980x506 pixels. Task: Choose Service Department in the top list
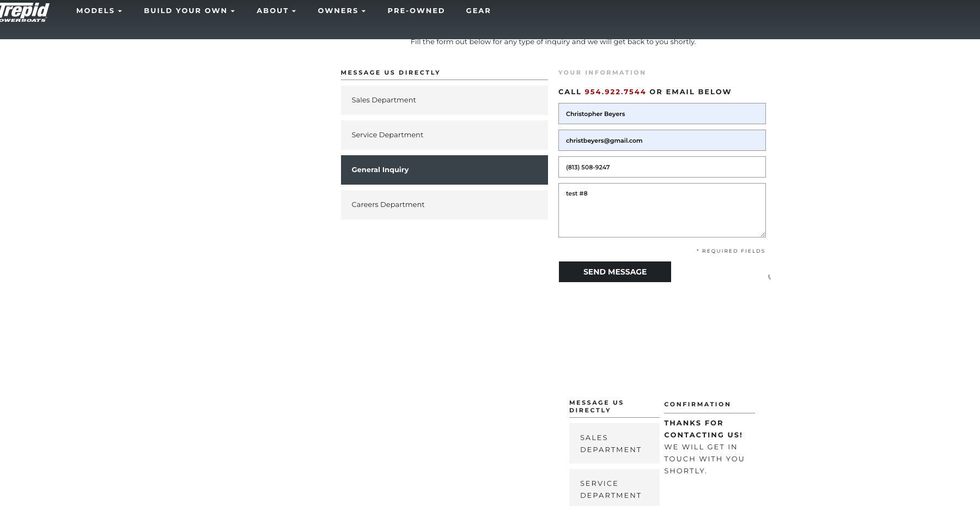(444, 135)
